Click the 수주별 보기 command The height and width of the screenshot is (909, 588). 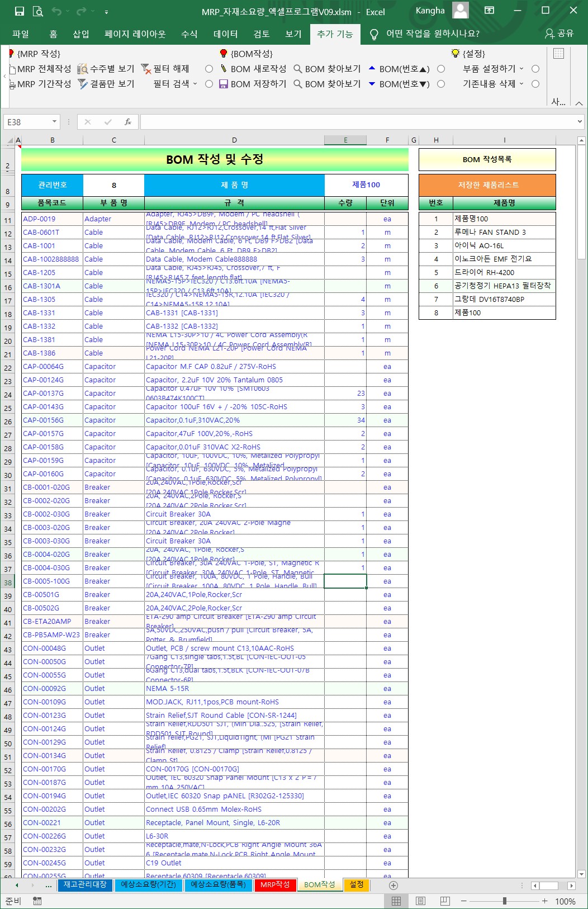(x=106, y=69)
